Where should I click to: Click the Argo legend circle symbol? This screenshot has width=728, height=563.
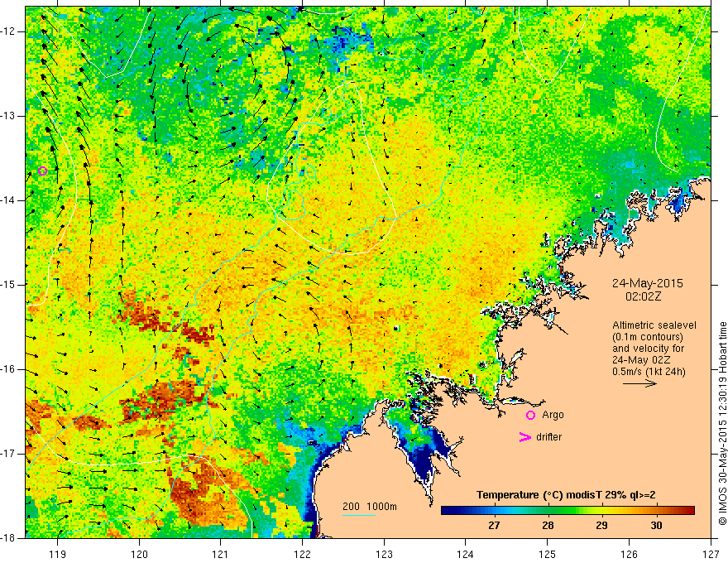530,416
